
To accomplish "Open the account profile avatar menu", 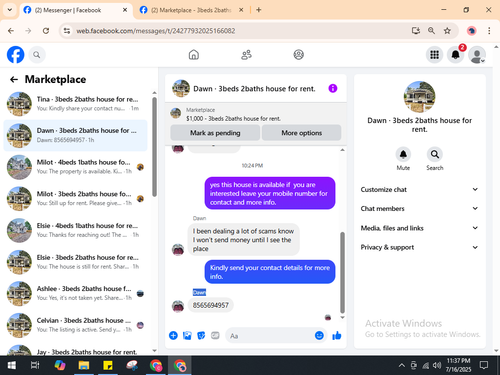I will coord(477,55).
